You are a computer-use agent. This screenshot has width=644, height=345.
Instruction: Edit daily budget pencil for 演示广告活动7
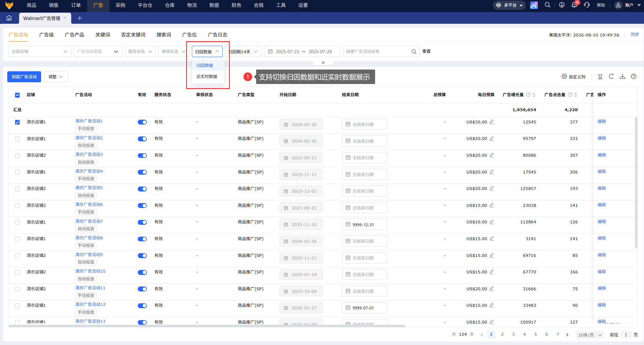click(x=492, y=222)
